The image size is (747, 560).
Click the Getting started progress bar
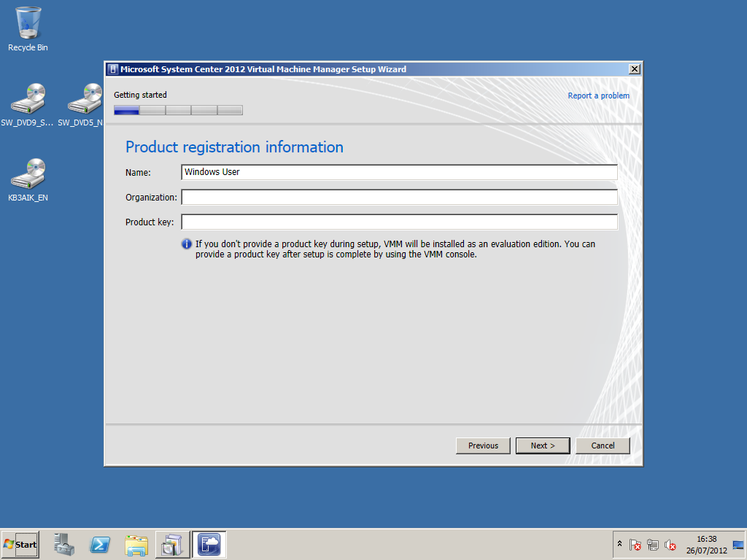178,111
